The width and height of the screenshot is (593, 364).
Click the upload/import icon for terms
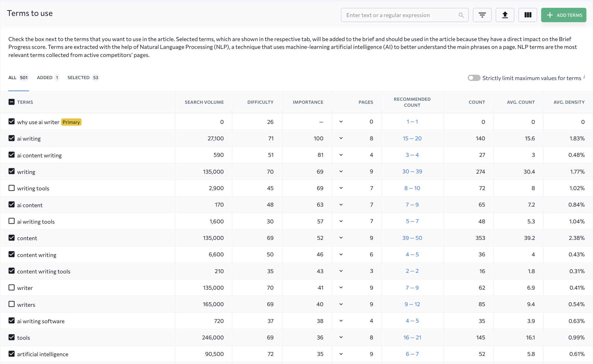(505, 15)
